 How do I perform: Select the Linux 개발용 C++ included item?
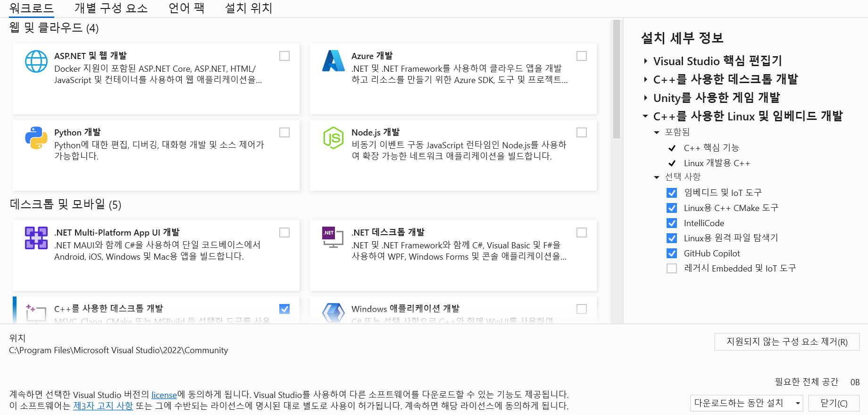(717, 163)
